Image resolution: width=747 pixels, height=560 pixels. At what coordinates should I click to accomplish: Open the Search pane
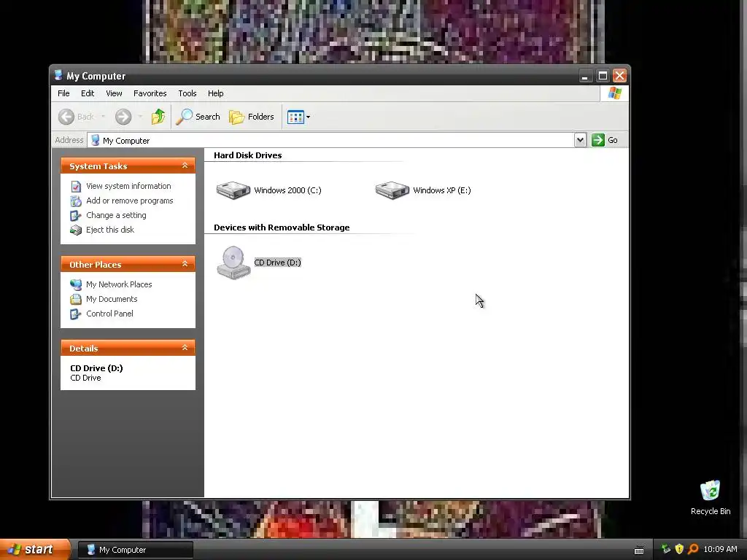[198, 117]
